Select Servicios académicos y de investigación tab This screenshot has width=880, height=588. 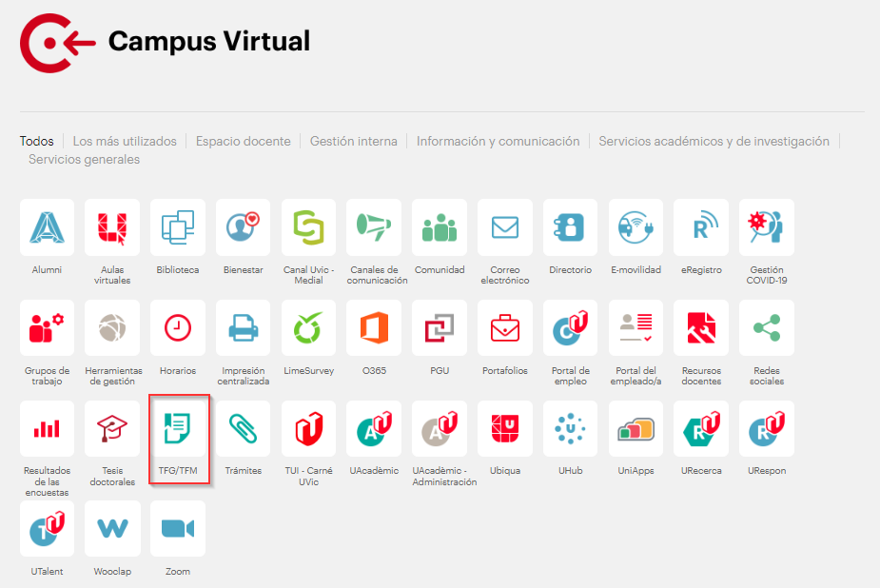714,141
